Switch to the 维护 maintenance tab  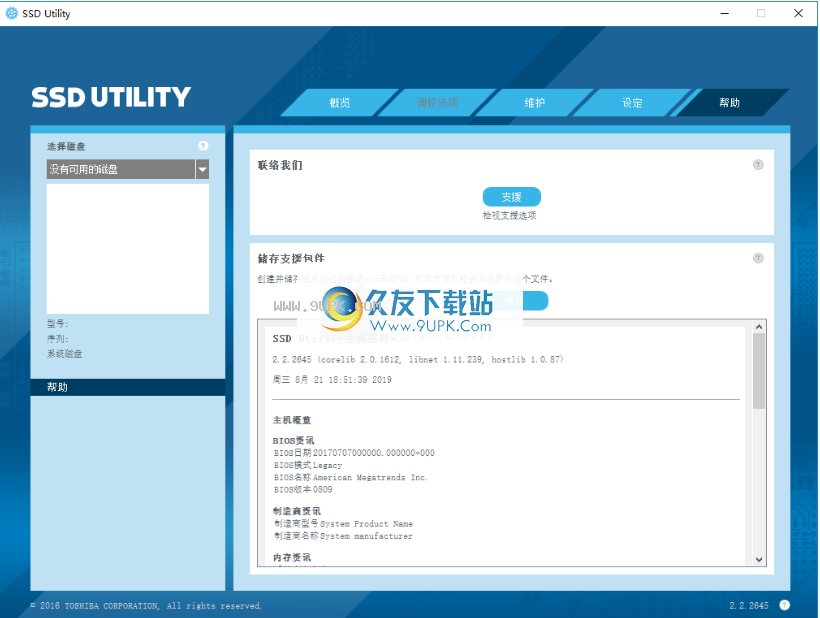tap(534, 102)
